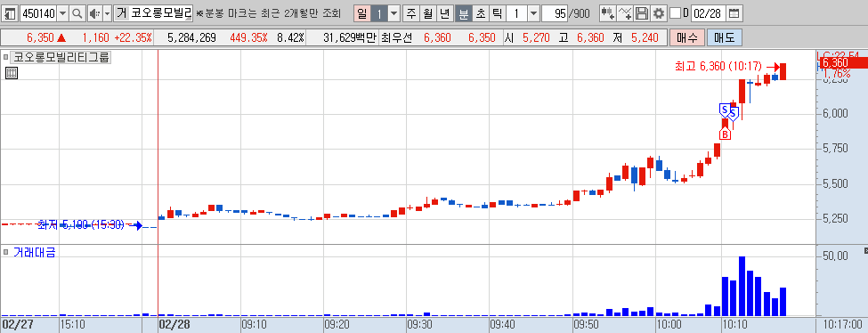Click the change rate +22.35% value
The height and width of the screenshot is (333, 868).
133,37
